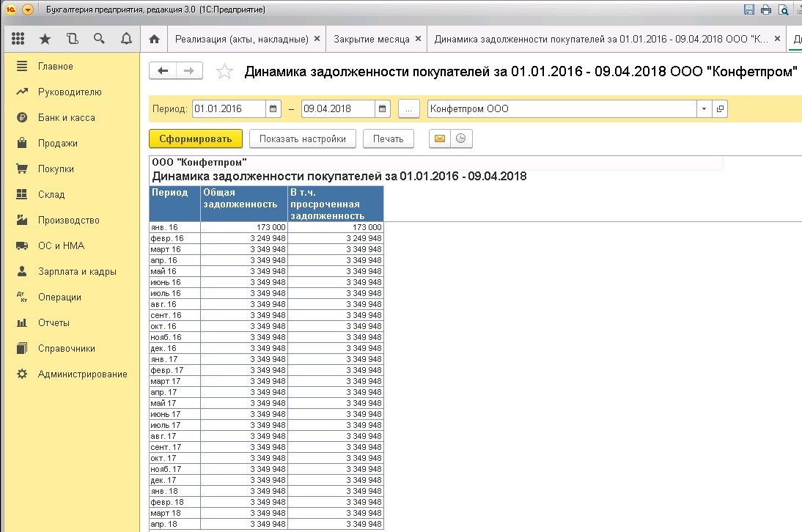The height and width of the screenshot is (532, 802).
Task: Select the апр. 18 period cell
Action: (174, 524)
